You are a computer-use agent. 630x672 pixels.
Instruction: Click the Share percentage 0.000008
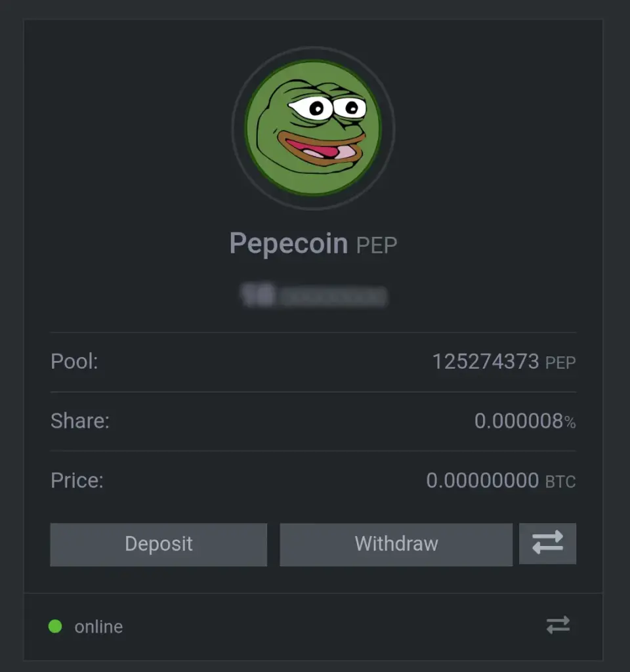[518, 421]
